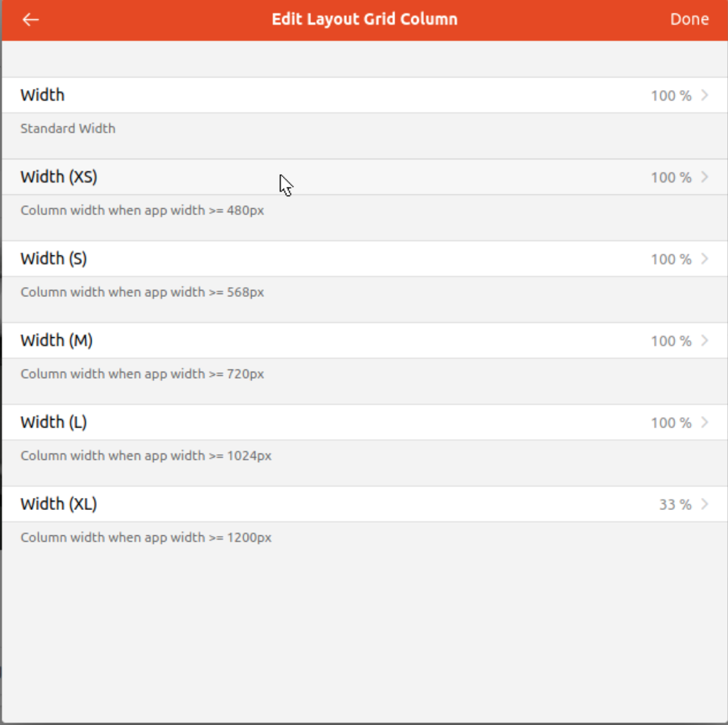Click the 33 % value beside Width (XL)
The width and height of the screenshot is (728, 725).
click(676, 504)
